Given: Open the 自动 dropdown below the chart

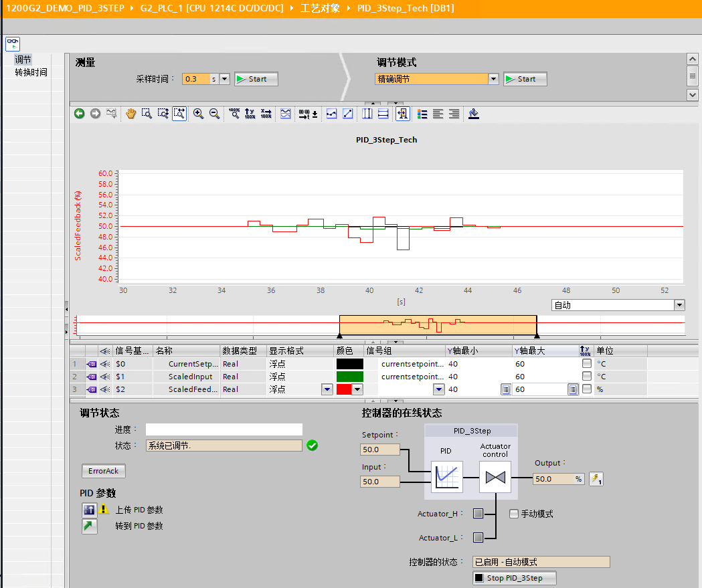Looking at the screenshot, I should click(x=680, y=305).
